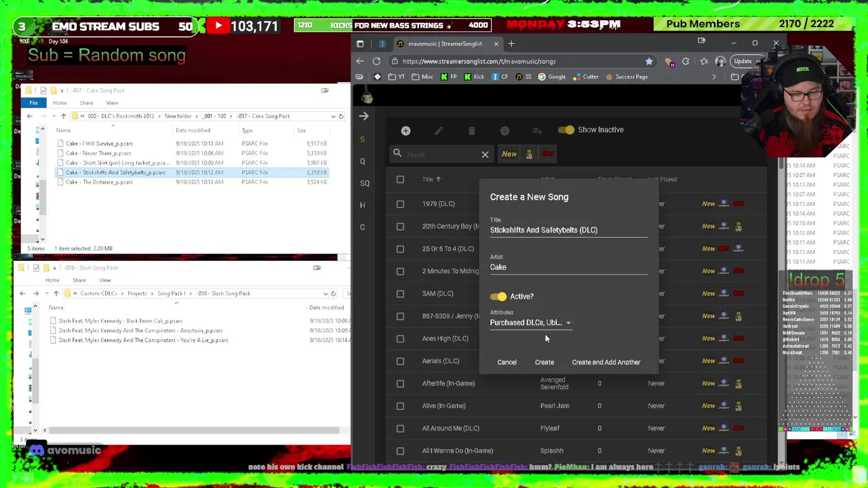Click the bookmark star in the address bar
The width and height of the screenshot is (868, 488).
[649, 61]
